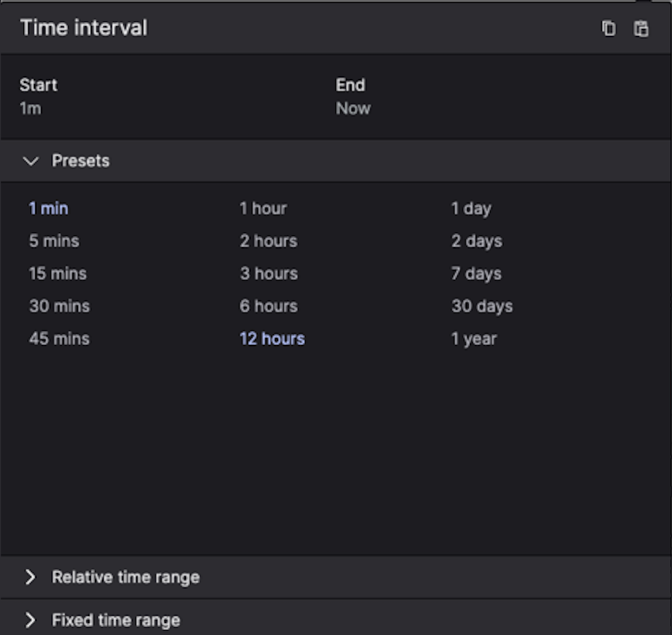Pick the 30 mins preset
The image size is (672, 635).
tap(59, 306)
